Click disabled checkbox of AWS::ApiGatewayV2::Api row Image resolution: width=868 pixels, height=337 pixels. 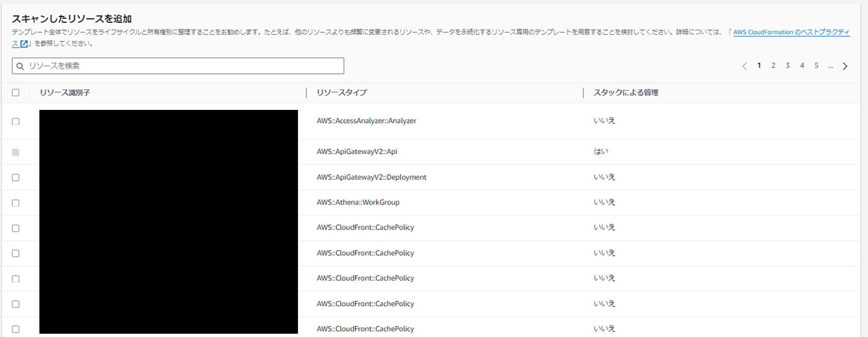coord(16,153)
